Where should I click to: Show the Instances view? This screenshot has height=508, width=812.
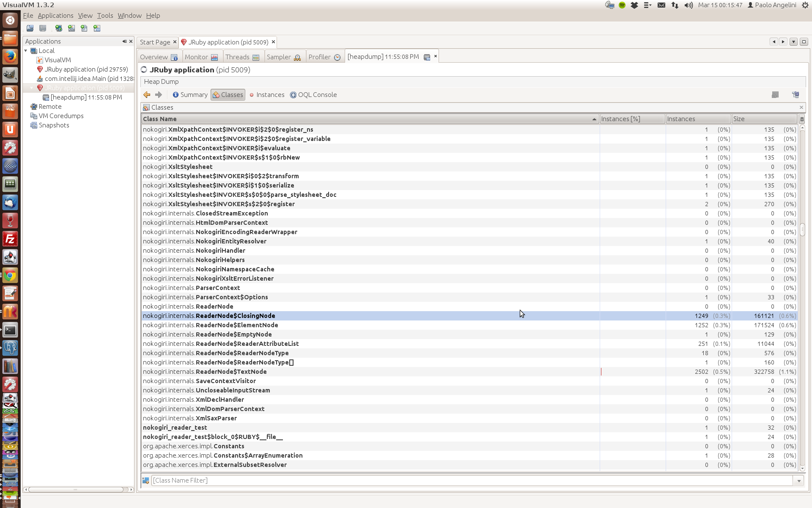[x=267, y=95]
